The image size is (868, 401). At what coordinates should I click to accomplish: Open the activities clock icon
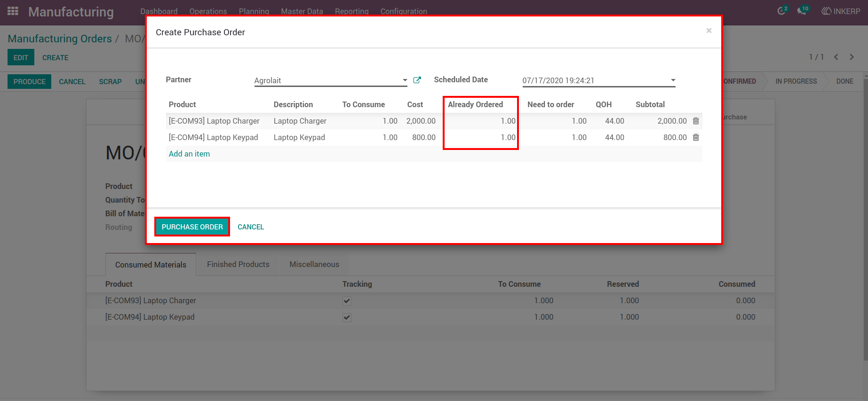click(x=782, y=10)
